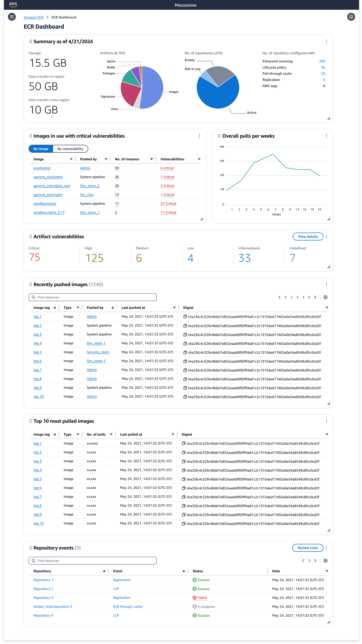Copy digest for tag 1 in Recently pushed
The image size is (362, 644).
click(185, 316)
